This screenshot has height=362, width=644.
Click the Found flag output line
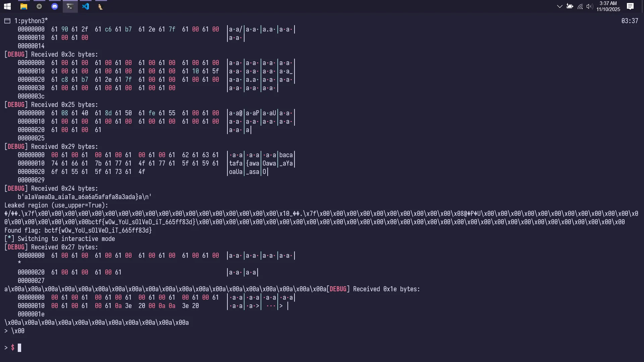[78, 230]
